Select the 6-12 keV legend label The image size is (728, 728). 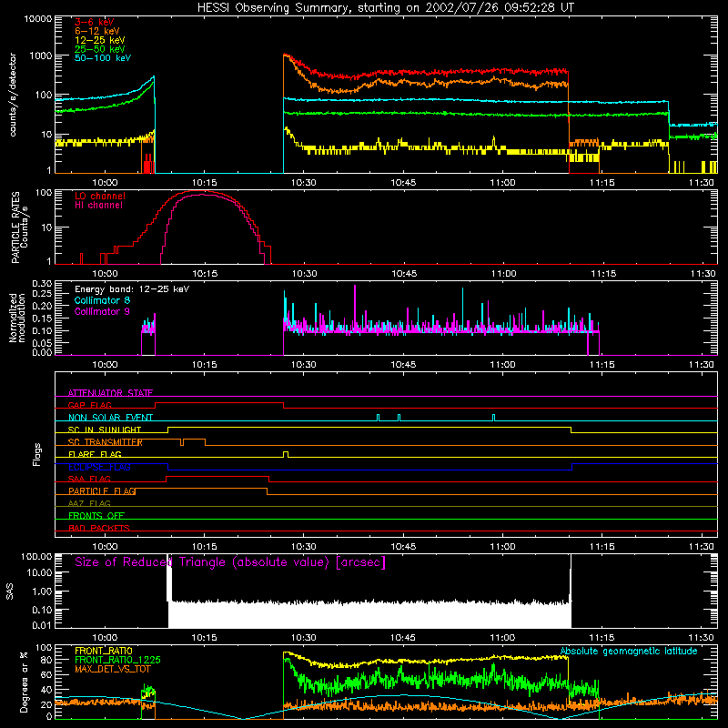click(96, 31)
